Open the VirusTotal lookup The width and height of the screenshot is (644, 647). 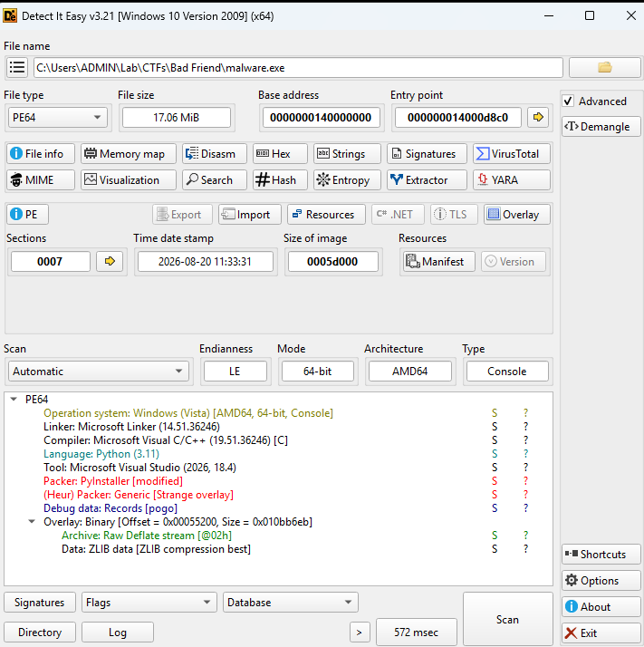(512, 154)
